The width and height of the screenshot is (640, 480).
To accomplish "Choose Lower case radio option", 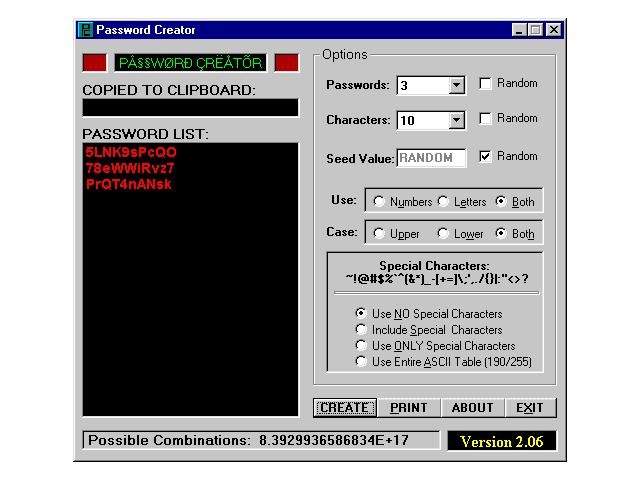I will (x=443, y=234).
